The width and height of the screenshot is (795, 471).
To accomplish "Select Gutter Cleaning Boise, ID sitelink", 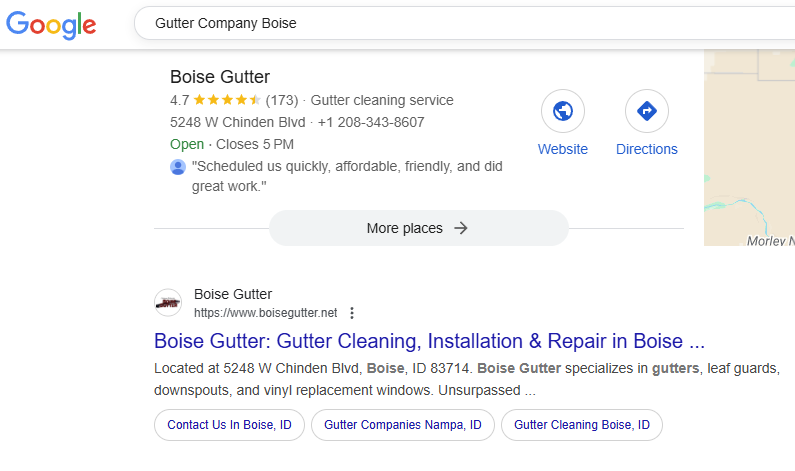I will (581, 425).
